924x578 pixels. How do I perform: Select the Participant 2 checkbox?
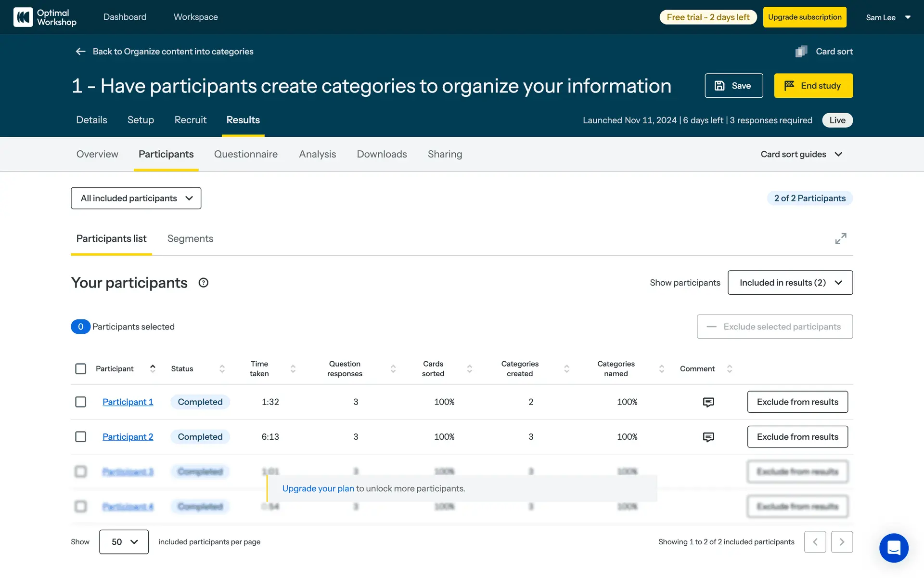[81, 437]
